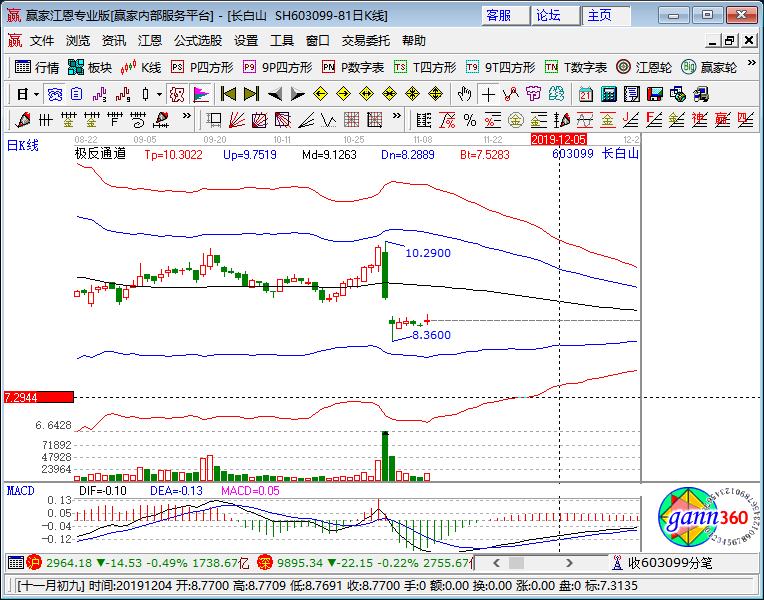The image size is (764, 600).
Task: Open the 行情 quotes view
Action: pyautogui.click(x=37, y=67)
